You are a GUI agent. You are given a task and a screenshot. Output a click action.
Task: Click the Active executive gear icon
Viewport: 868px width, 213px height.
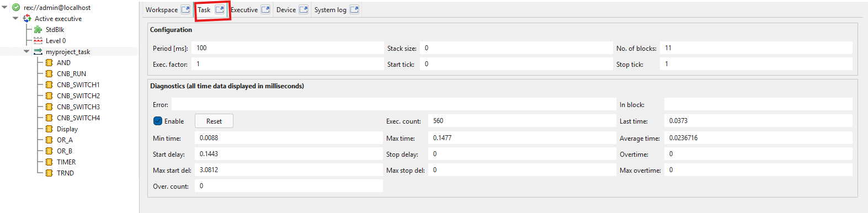[x=27, y=19]
